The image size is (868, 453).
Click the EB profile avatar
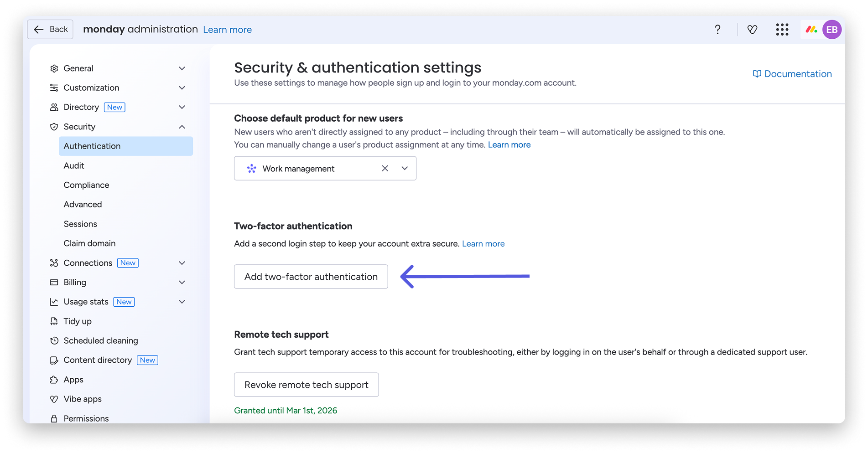point(832,29)
